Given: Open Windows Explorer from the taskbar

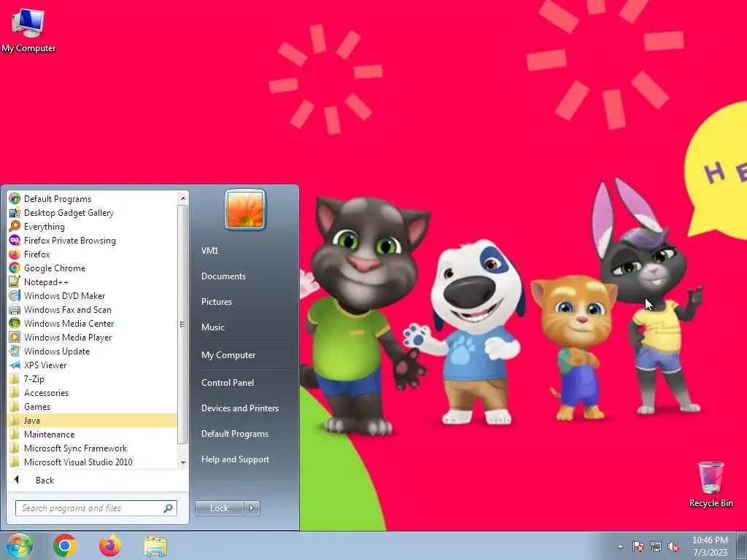Looking at the screenshot, I should point(155,546).
